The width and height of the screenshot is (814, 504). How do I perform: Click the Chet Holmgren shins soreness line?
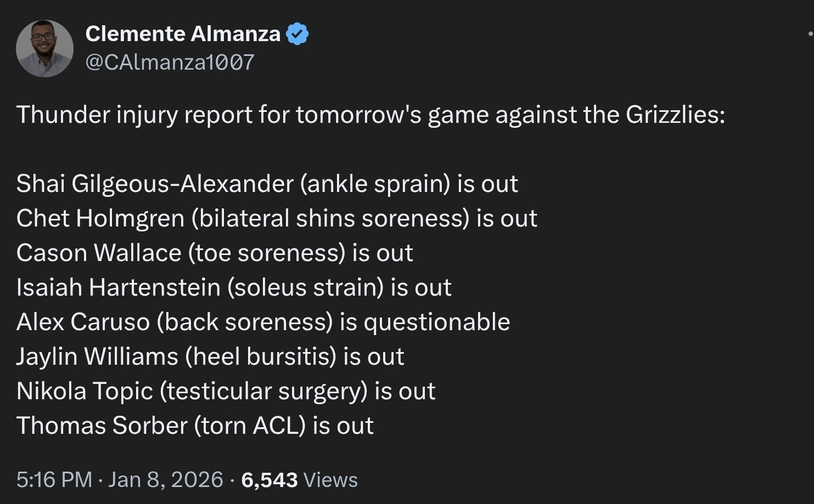pos(277,218)
